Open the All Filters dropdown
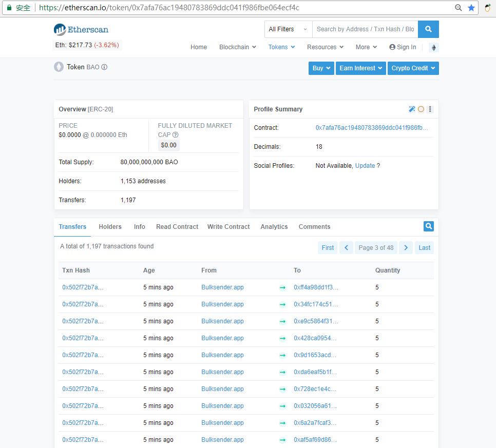This screenshot has height=448, width=496. click(x=288, y=29)
